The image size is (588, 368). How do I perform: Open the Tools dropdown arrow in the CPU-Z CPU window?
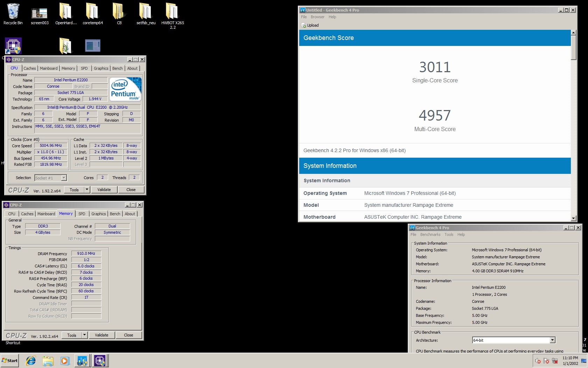pyautogui.click(x=87, y=190)
